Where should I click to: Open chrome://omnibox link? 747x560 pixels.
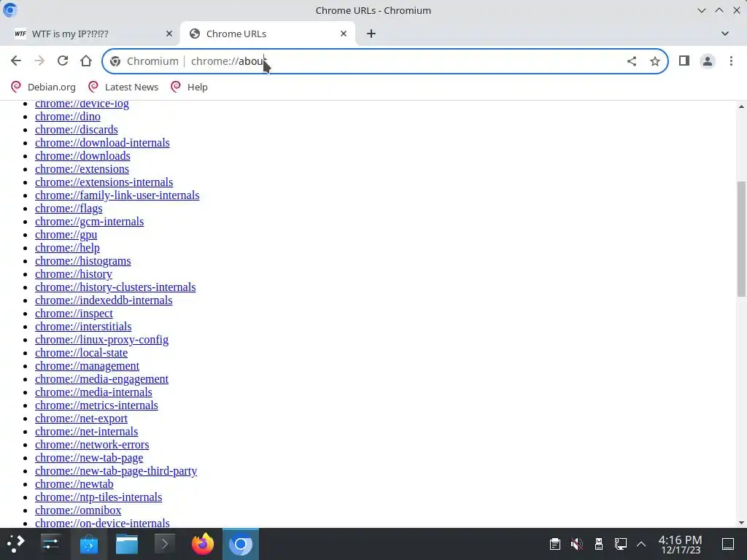click(x=78, y=510)
